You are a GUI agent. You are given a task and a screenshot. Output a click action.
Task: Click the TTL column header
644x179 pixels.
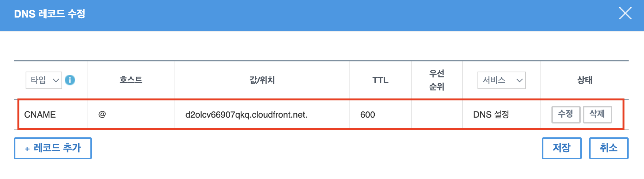[380, 80]
